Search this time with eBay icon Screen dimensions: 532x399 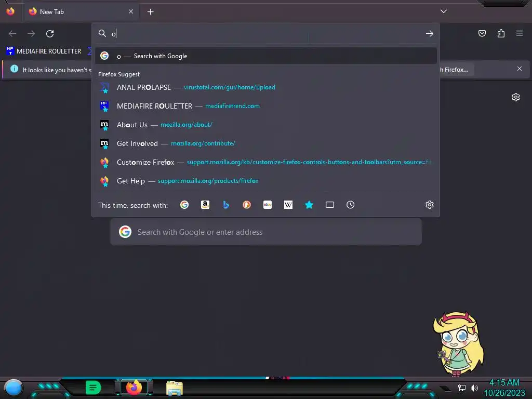268,205
